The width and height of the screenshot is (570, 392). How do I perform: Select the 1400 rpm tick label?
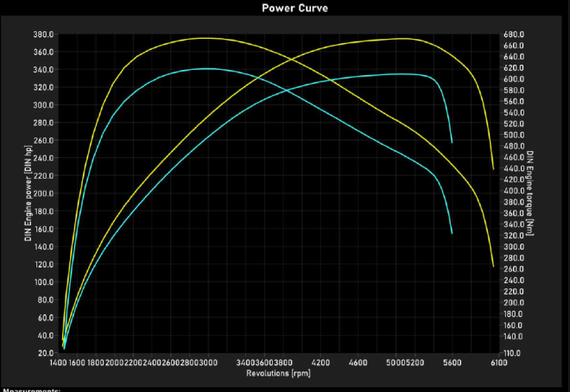click(60, 364)
